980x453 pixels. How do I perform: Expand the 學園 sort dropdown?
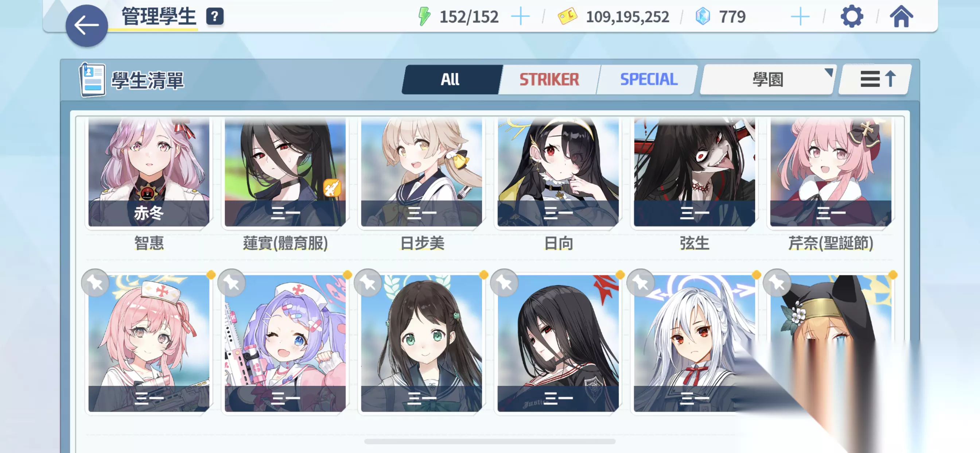pos(767,80)
